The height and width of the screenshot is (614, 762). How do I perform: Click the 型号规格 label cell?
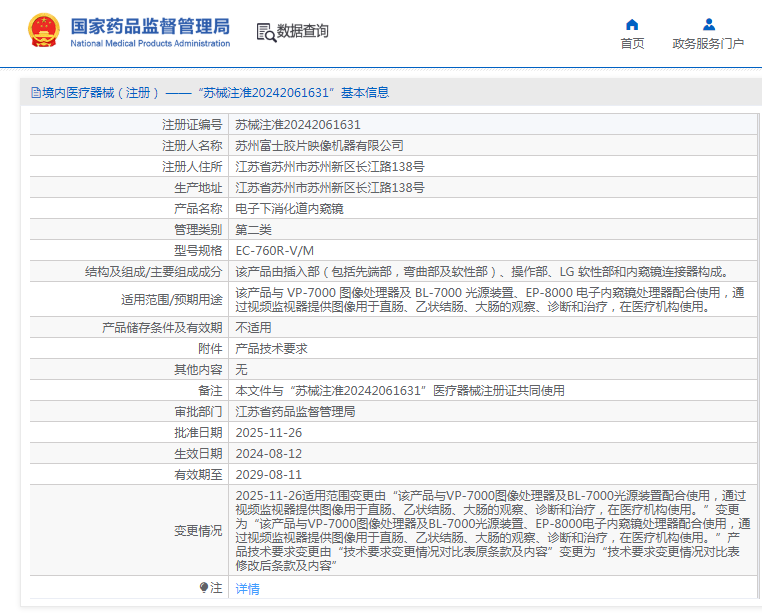pos(129,251)
